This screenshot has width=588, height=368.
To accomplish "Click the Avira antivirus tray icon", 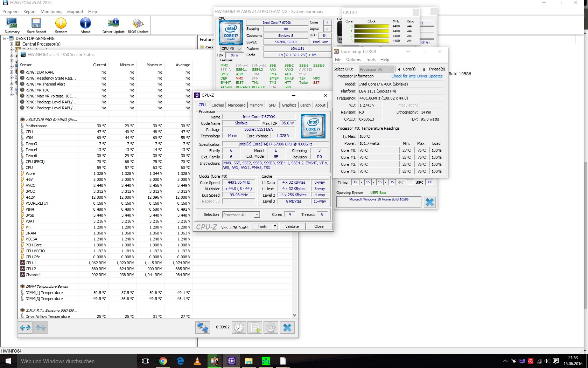I will point(531,361).
